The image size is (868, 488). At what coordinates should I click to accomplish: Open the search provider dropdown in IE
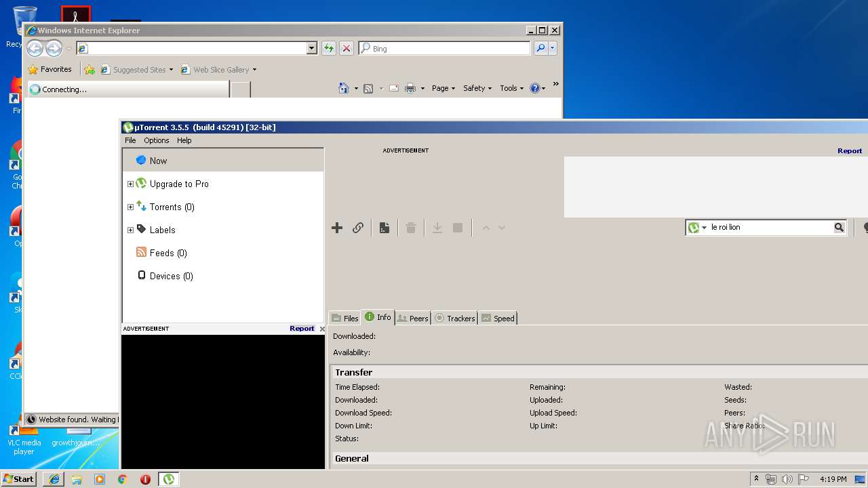553,48
